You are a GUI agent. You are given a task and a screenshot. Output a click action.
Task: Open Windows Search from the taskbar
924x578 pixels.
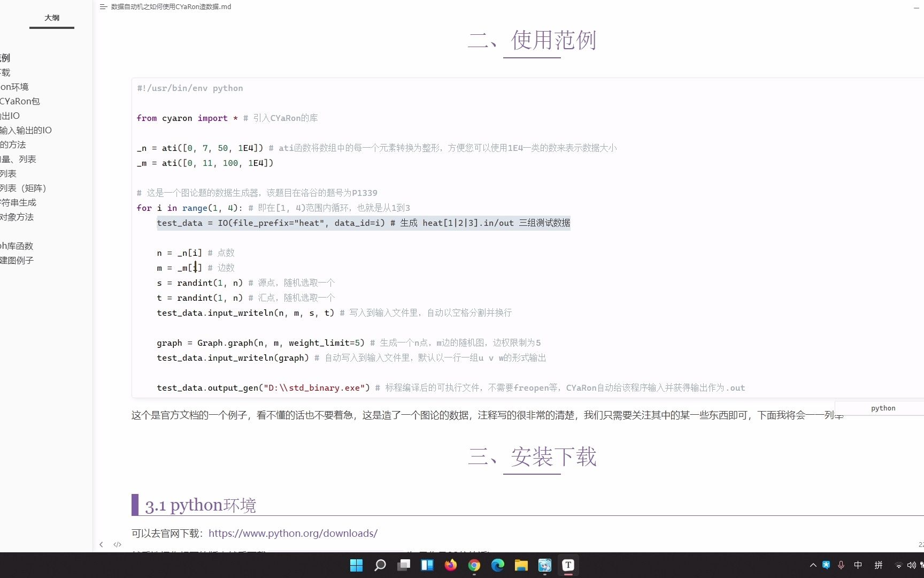point(380,565)
